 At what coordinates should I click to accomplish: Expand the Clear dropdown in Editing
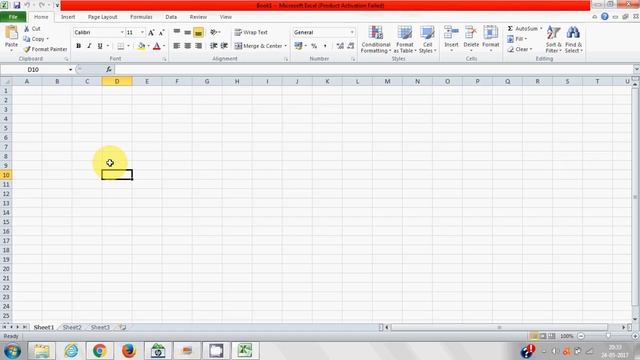[x=531, y=49]
